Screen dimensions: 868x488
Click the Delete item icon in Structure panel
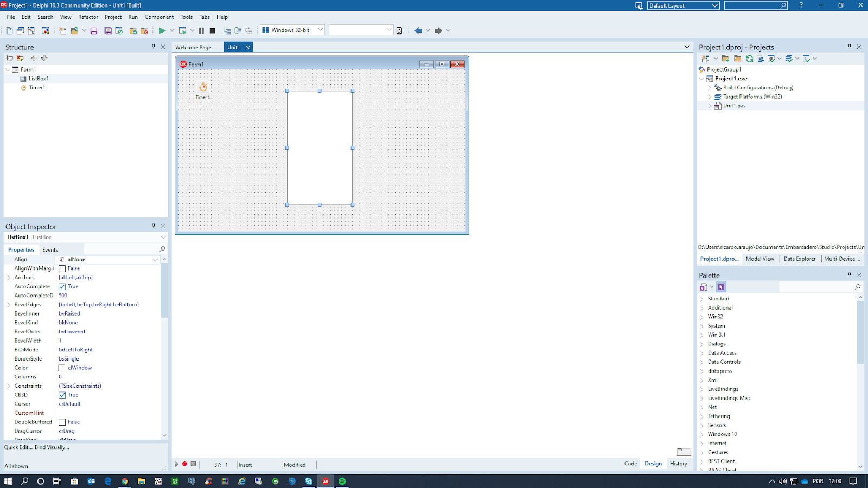20,58
